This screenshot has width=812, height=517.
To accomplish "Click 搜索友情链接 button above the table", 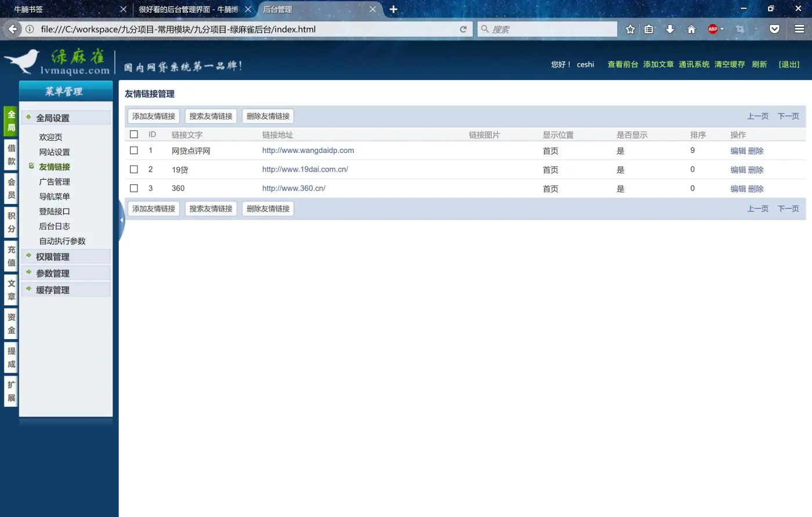I will 211,116.
